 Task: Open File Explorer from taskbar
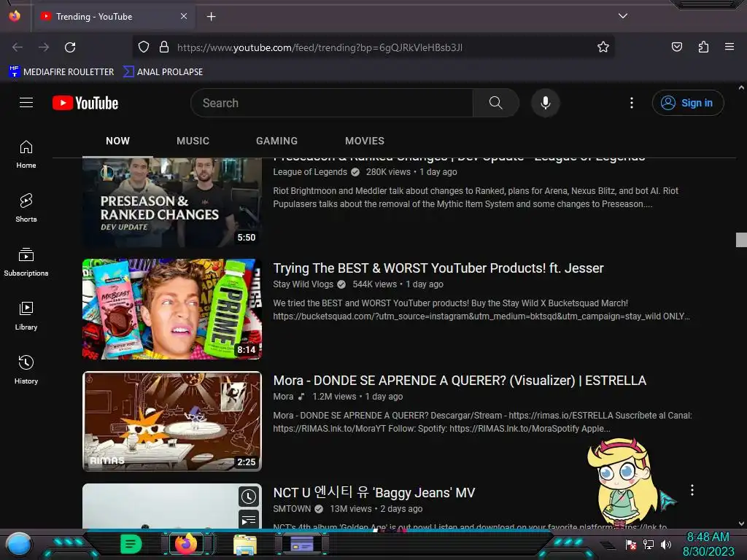click(245, 544)
